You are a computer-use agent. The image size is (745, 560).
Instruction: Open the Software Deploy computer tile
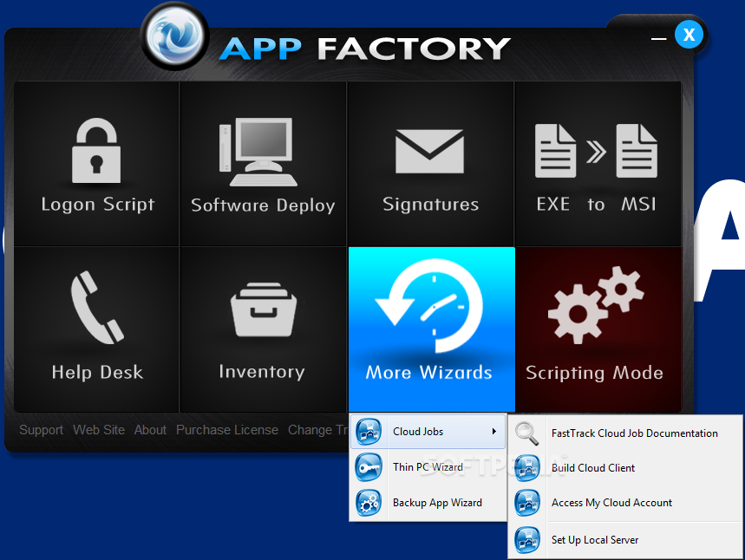[x=263, y=163]
